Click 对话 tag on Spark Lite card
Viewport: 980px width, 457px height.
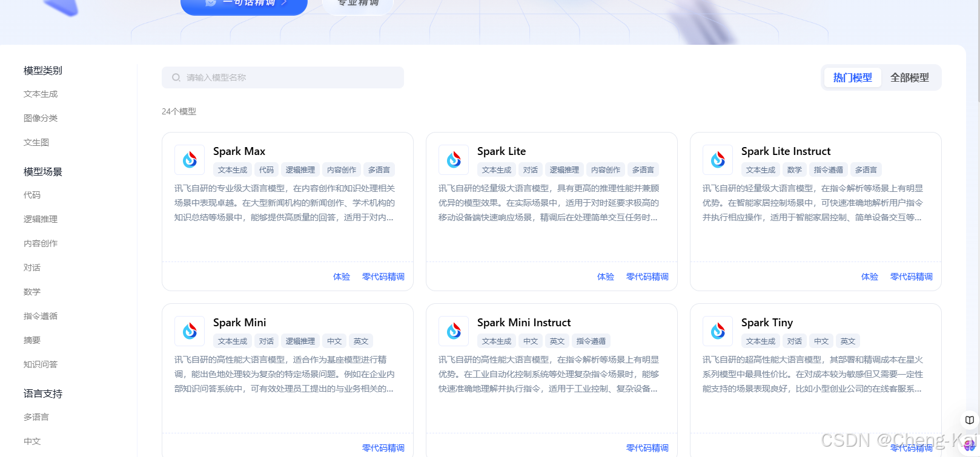pyautogui.click(x=531, y=170)
